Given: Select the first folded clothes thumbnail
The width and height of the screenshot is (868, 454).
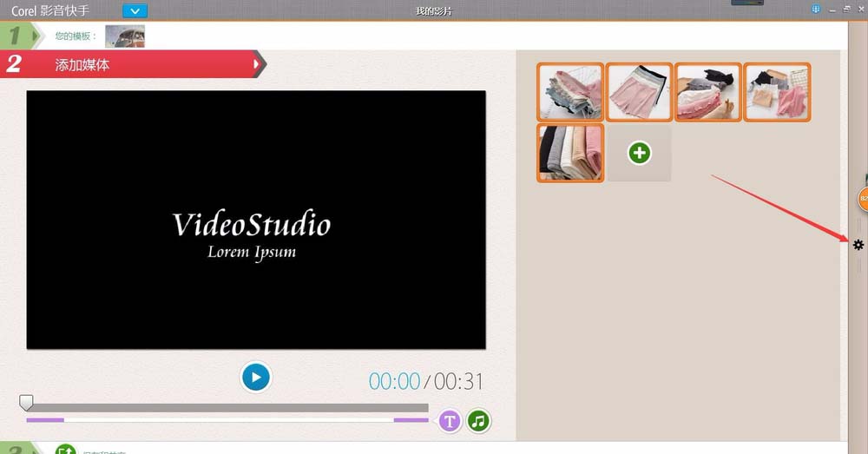Looking at the screenshot, I should pyautogui.click(x=570, y=92).
